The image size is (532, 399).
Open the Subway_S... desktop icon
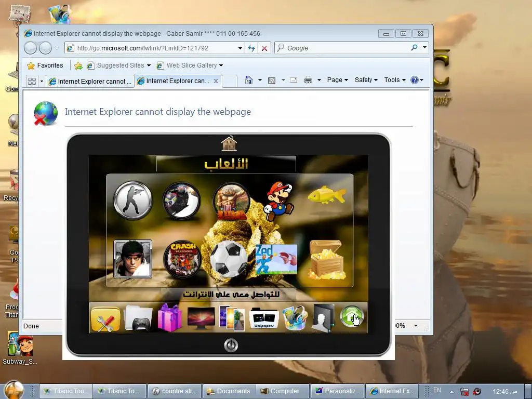coord(19,349)
